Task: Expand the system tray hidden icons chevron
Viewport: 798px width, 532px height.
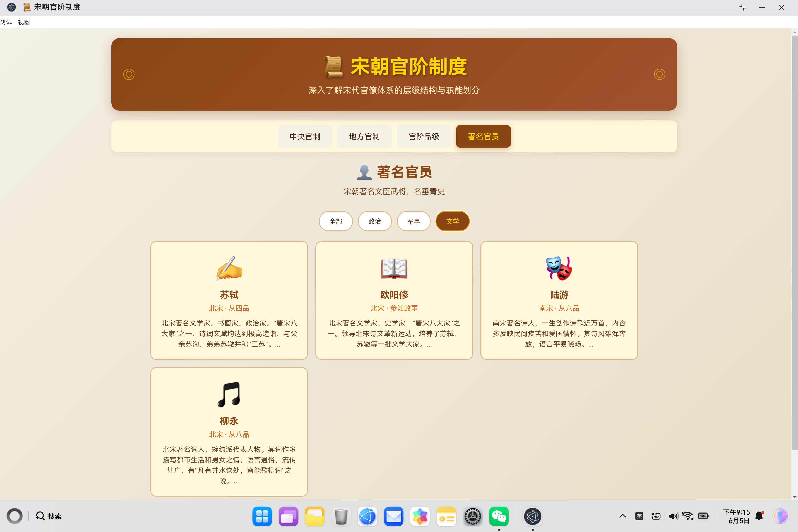Action: (x=623, y=516)
